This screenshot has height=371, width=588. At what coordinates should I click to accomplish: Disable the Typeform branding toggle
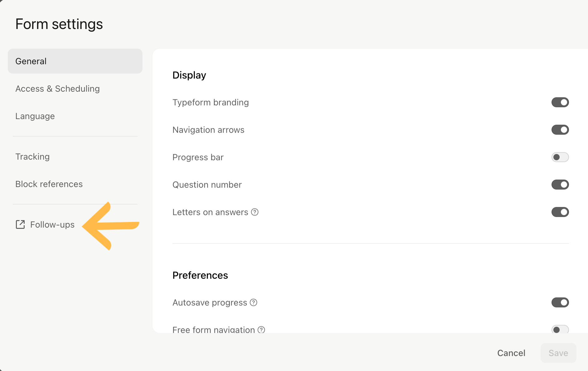click(560, 102)
